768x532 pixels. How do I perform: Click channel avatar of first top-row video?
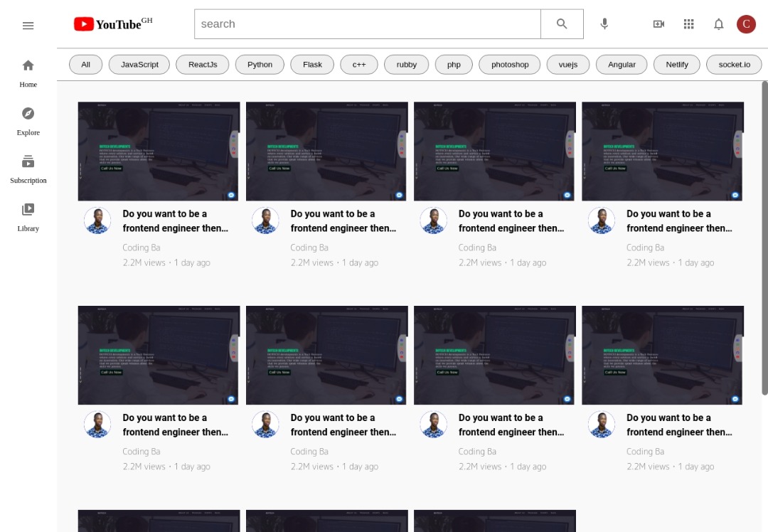pos(97,220)
